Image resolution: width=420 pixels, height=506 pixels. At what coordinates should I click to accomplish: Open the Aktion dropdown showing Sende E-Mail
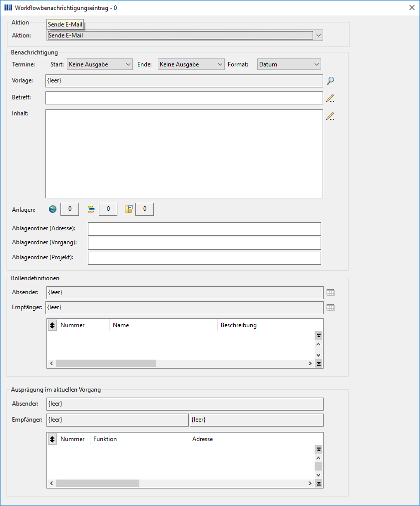coord(184,35)
